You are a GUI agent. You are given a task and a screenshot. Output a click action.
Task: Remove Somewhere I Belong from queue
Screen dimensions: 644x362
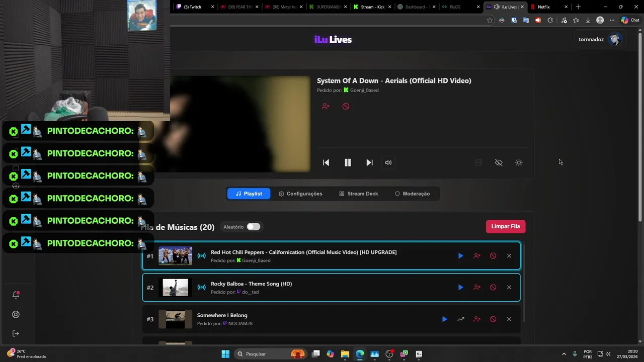click(x=509, y=319)
